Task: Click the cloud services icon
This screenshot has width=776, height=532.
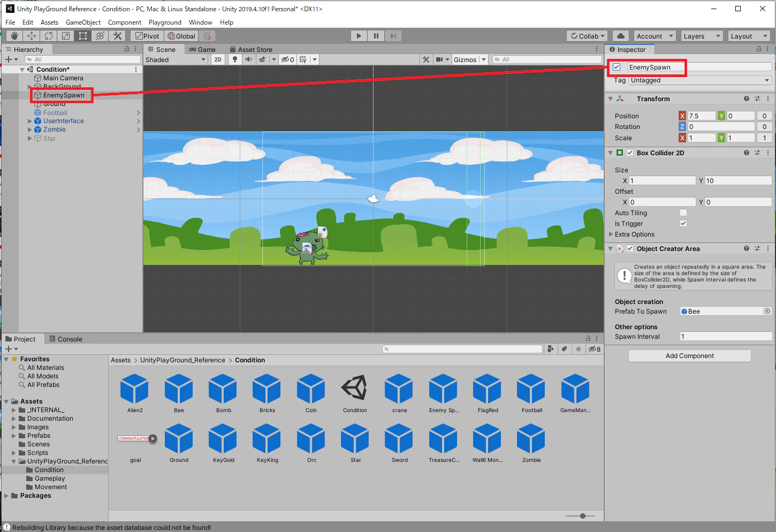Action: tap(621, 36)
